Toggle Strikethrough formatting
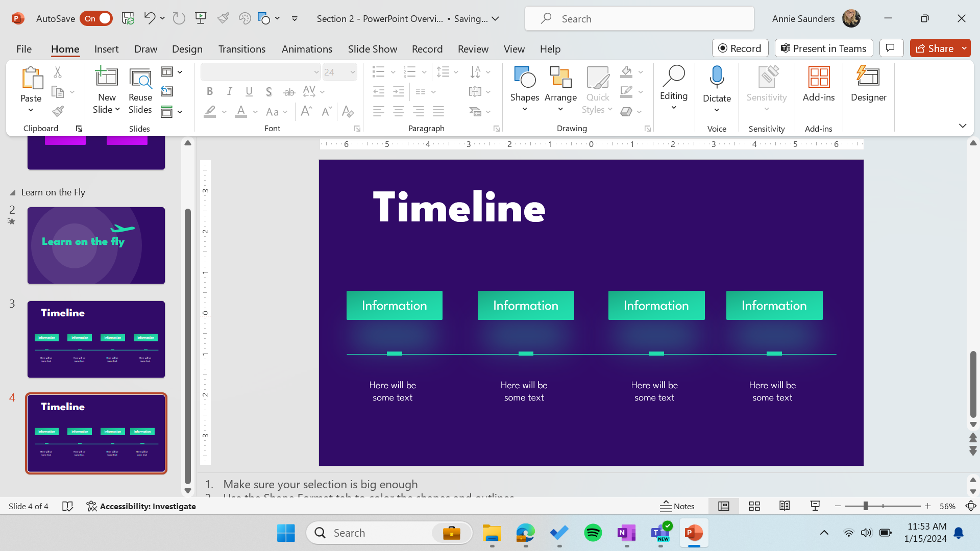 289,92
